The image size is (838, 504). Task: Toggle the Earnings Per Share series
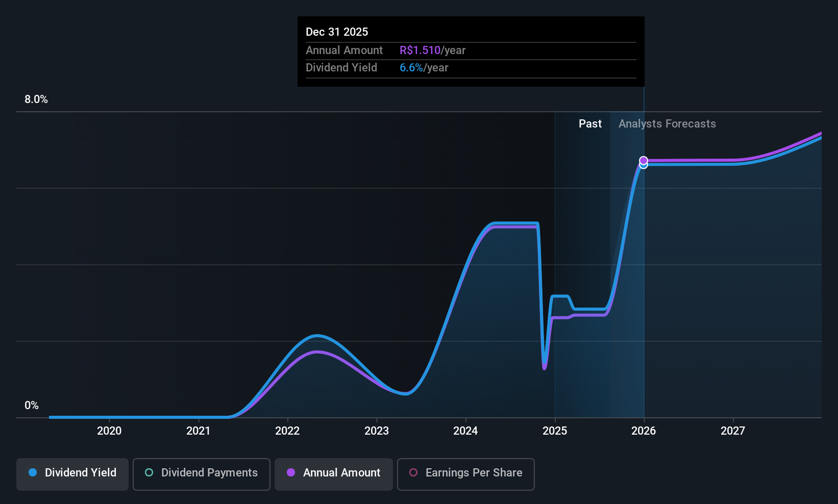466,474
